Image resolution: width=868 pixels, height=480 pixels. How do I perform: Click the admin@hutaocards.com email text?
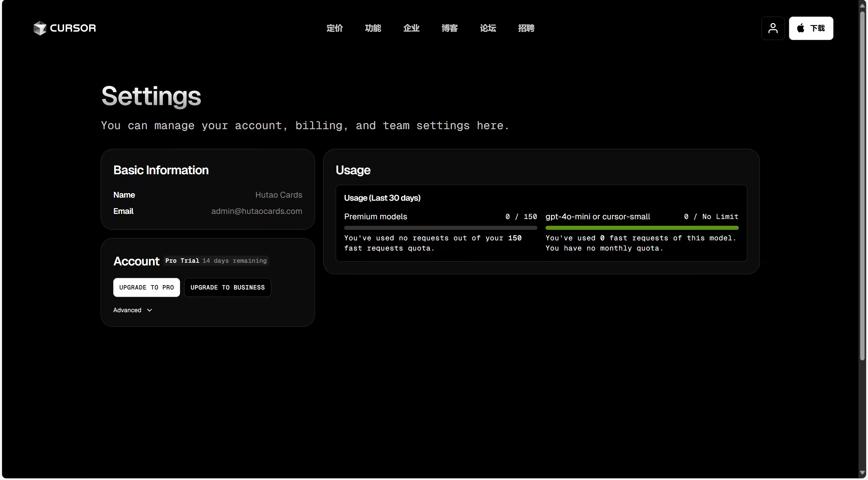[257, 211]
